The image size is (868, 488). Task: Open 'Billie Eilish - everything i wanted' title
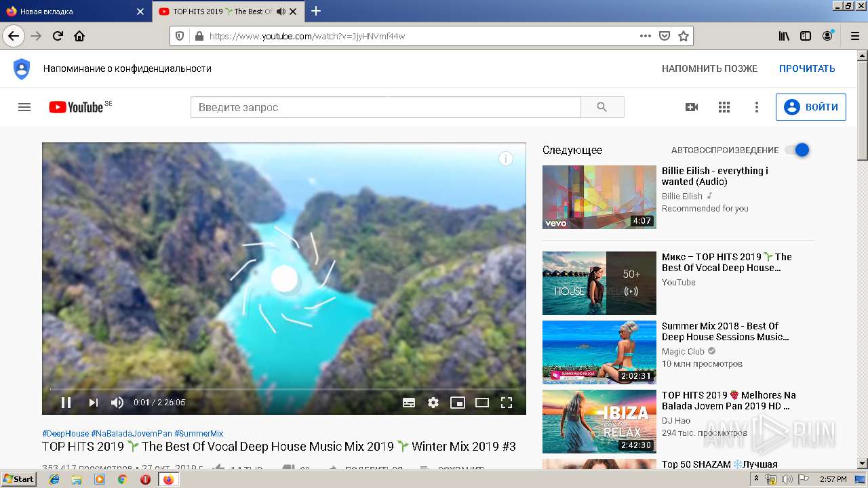pyautogui.click(x=715, y=176)
